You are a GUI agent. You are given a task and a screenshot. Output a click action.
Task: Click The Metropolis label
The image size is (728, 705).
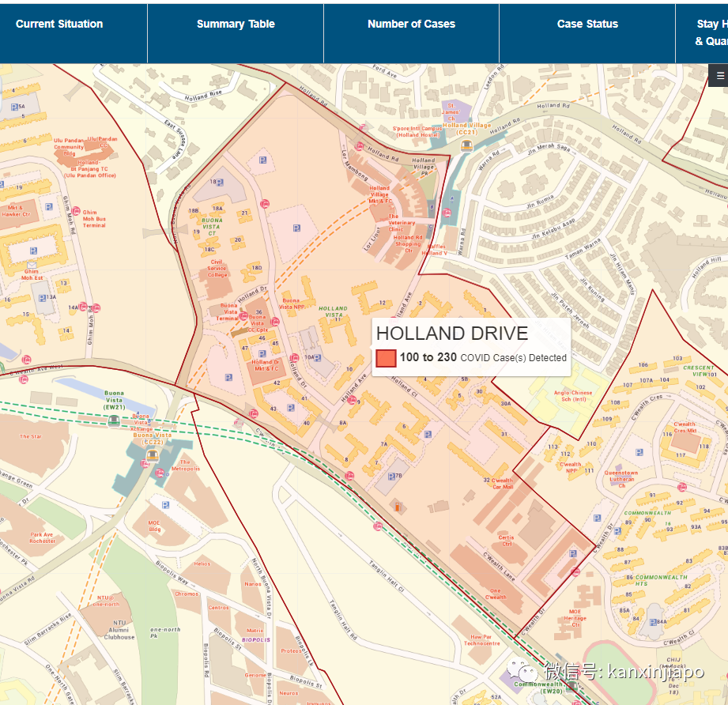185,465
